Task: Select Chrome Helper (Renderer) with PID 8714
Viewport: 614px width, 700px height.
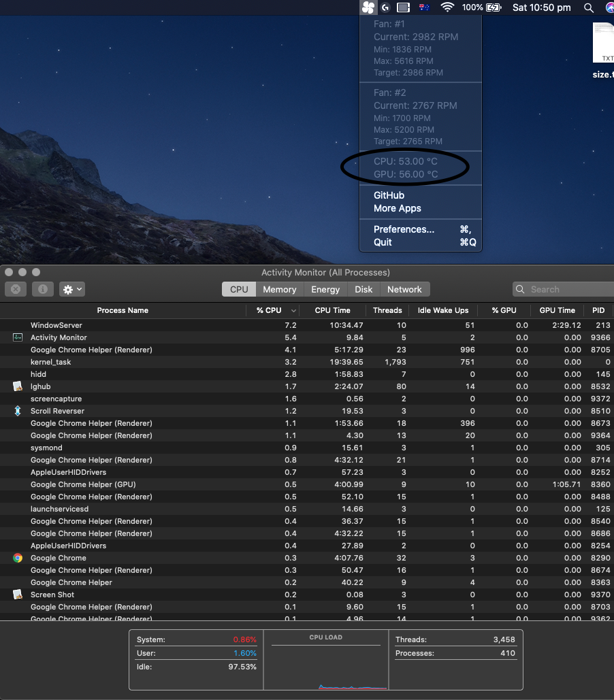Action: [307, 460]
